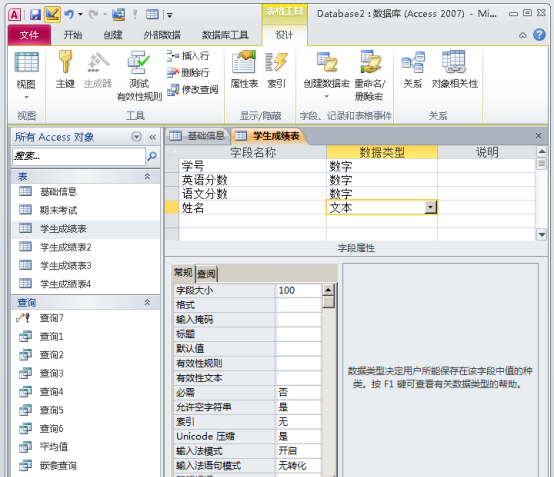554x477 pixels.
Task: Collapse the navigation pane with double chevron
Action: (x=152, y=137)
